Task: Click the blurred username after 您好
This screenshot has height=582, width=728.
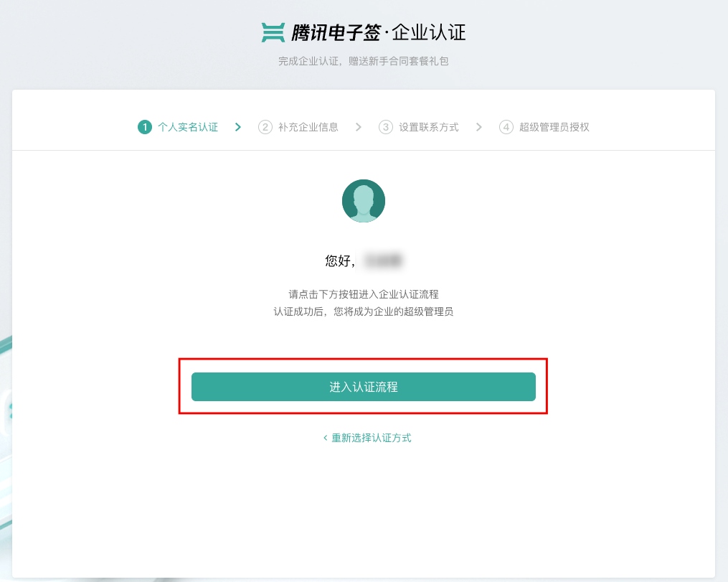Action: 383,260
